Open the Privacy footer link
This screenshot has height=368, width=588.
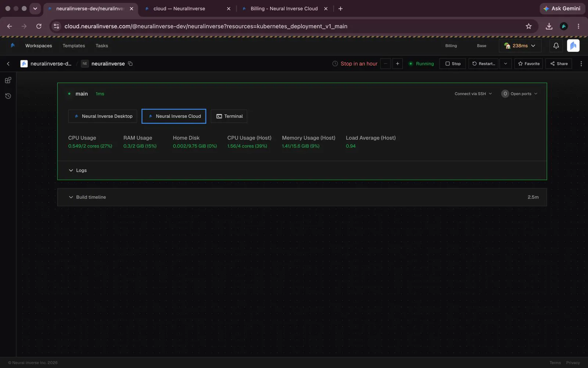point(573,363)
